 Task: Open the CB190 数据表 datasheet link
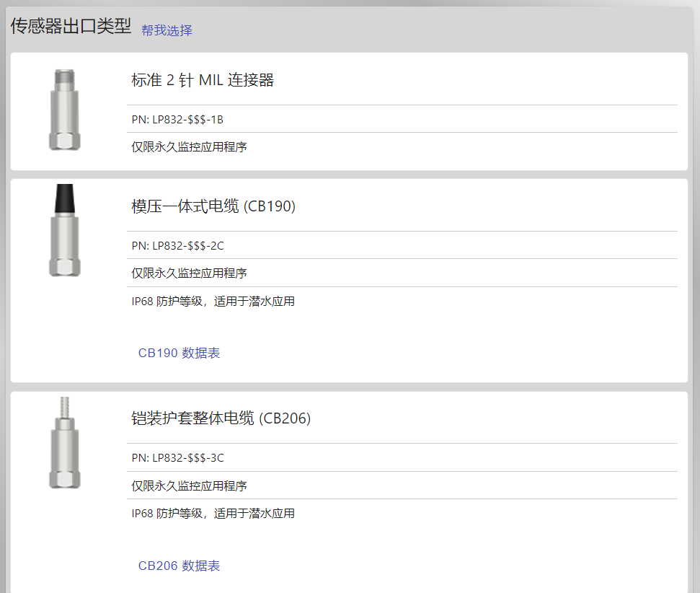pos(179,353)
